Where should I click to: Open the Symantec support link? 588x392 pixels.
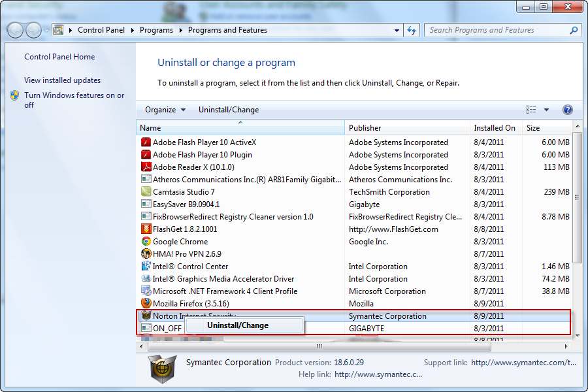click(523, 363)
